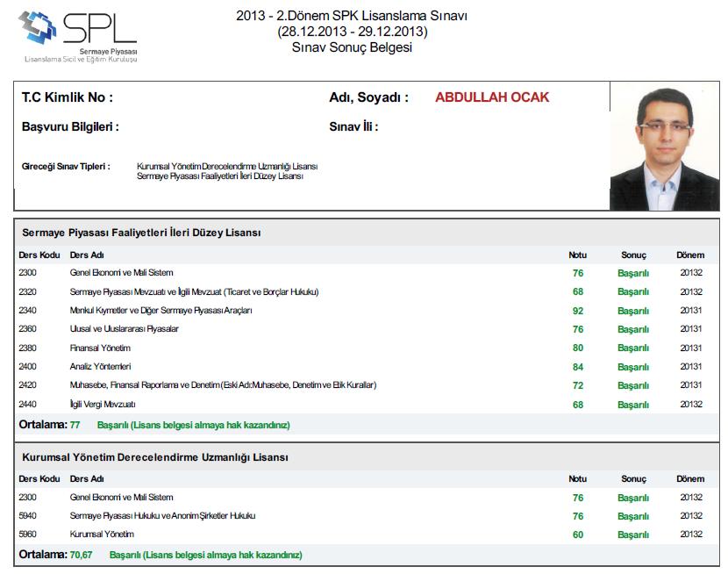728x574 pixels.
Task: Click the 'Sınav Sonuç Belgesi' heading
Action: 352,47
